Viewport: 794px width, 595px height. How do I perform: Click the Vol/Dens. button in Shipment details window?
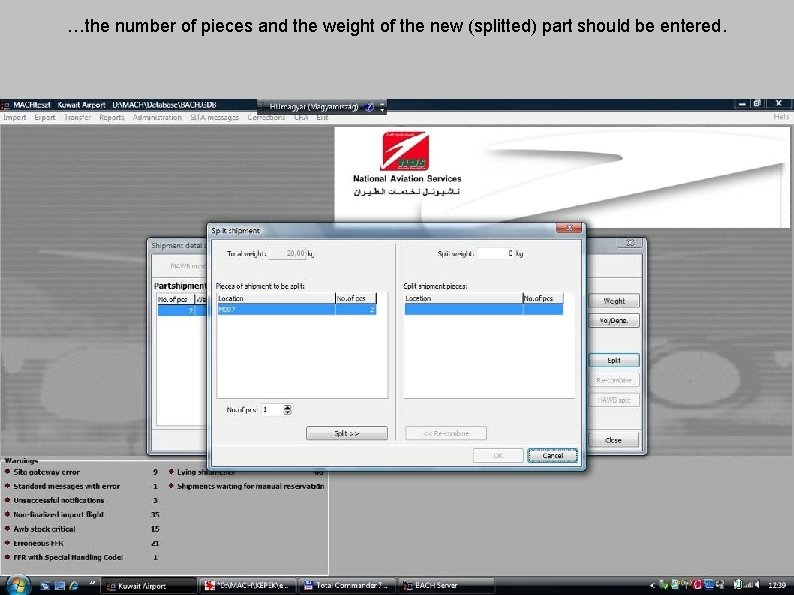614,321
